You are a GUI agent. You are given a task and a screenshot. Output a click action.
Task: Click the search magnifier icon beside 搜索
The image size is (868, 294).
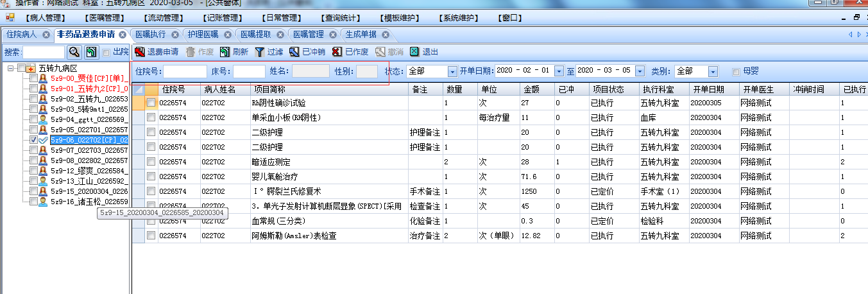[74, 52]
